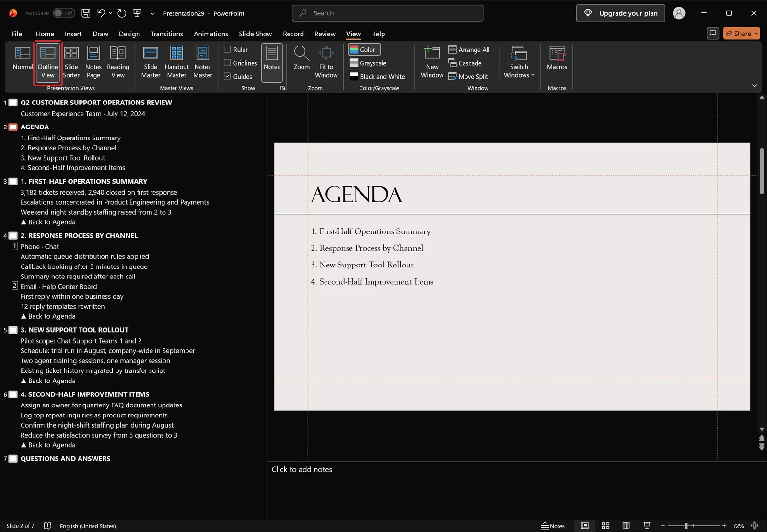The image size is (767, 532).
Task: Click 'Phone · Chat' outline item
Action: click(x=40, y=247)
